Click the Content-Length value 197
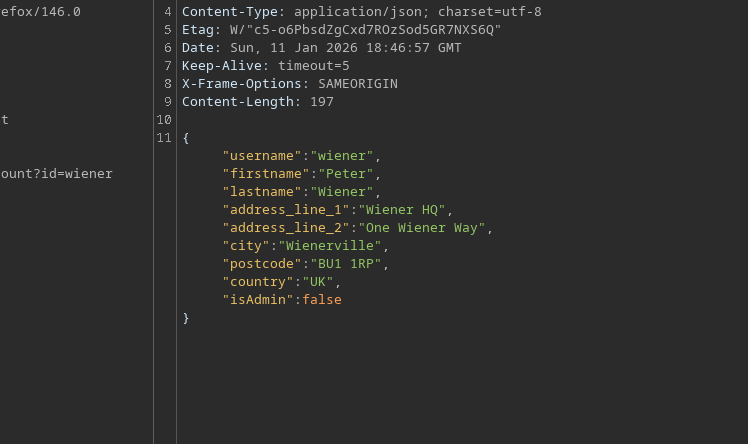Image resolution: width=748 pixels, height=444 pixels. pos(322,102)
